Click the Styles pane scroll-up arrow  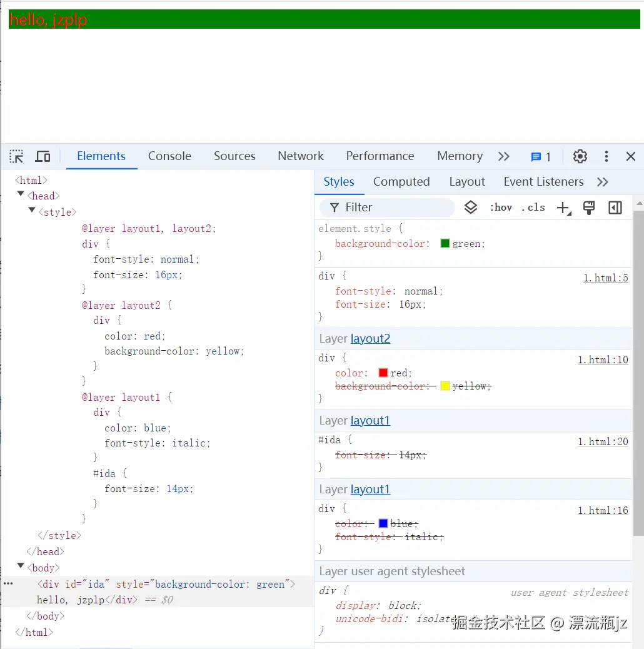coord(639,203)
